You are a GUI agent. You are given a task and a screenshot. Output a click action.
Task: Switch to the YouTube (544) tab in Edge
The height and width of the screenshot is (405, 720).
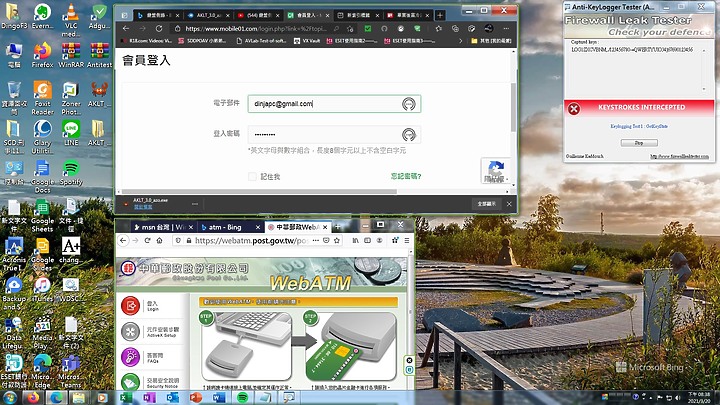(258, 15)
